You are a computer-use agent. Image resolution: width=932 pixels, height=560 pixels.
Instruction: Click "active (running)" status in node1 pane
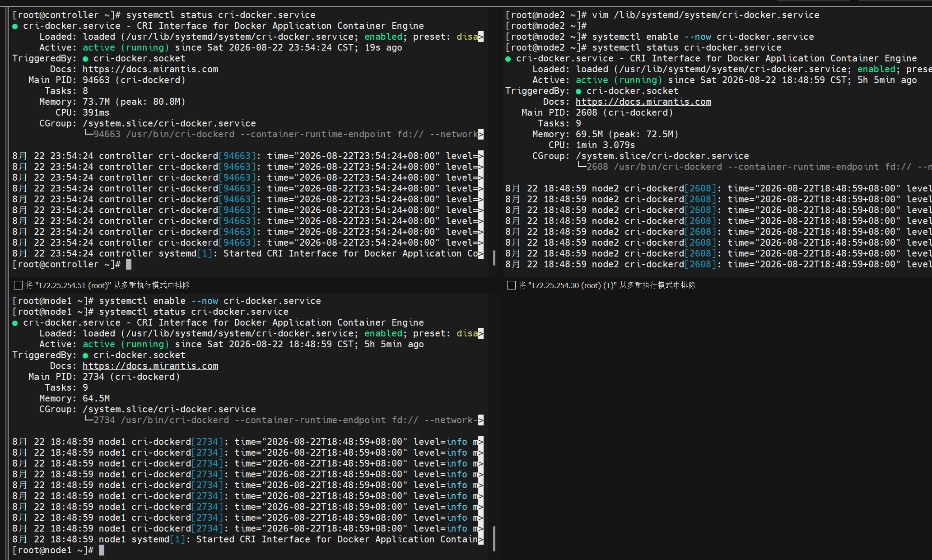click(x=126, y=344)
